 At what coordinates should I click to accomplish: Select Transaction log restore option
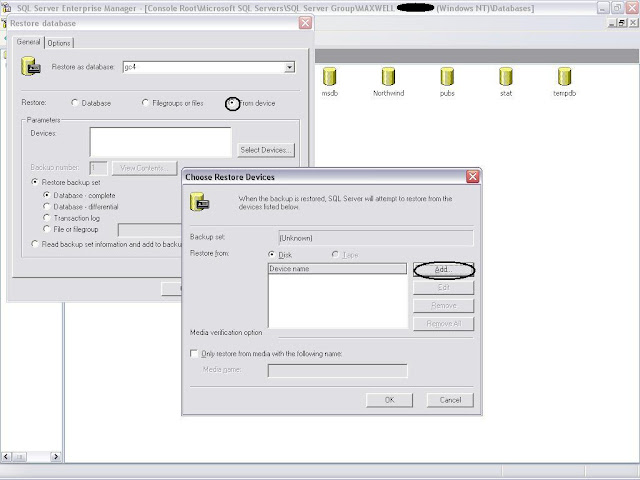pos(47,218)
